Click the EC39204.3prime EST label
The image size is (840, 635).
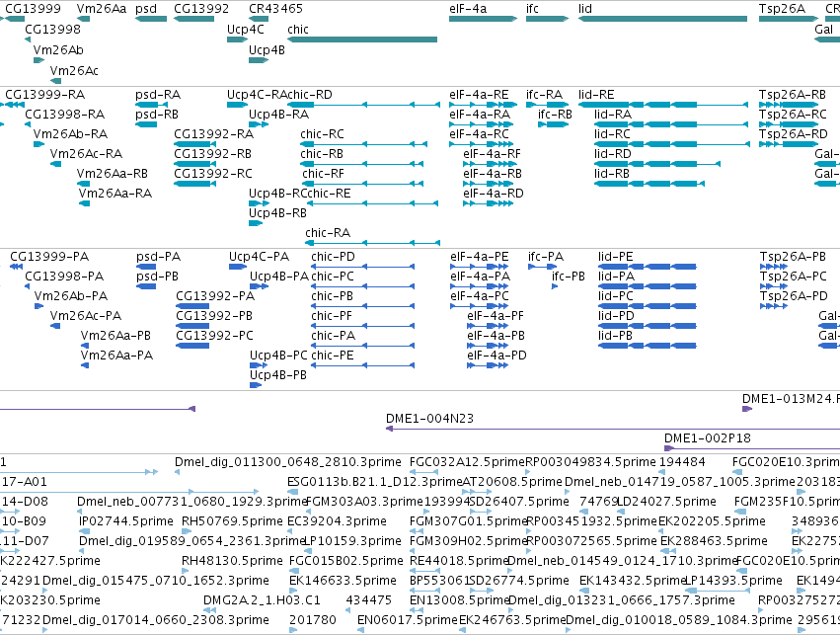[337, 521]
